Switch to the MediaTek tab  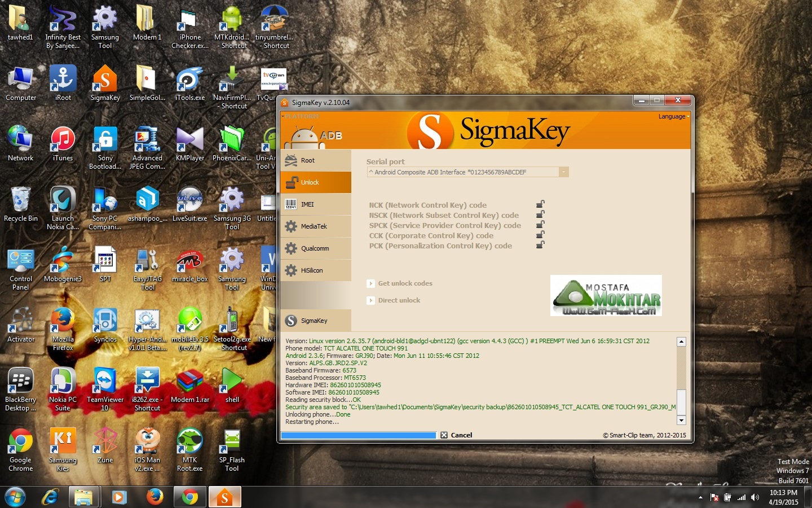[x=315, y=226]
